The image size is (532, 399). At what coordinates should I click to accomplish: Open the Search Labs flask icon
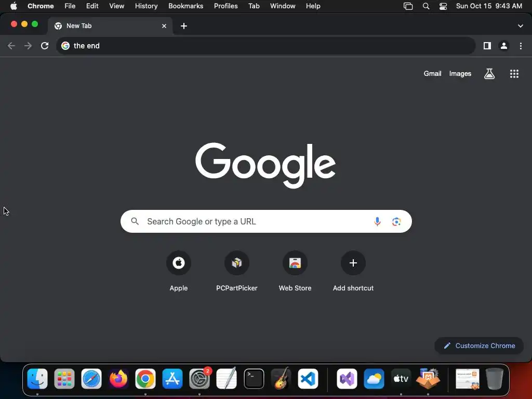click(x=489, y=74)
